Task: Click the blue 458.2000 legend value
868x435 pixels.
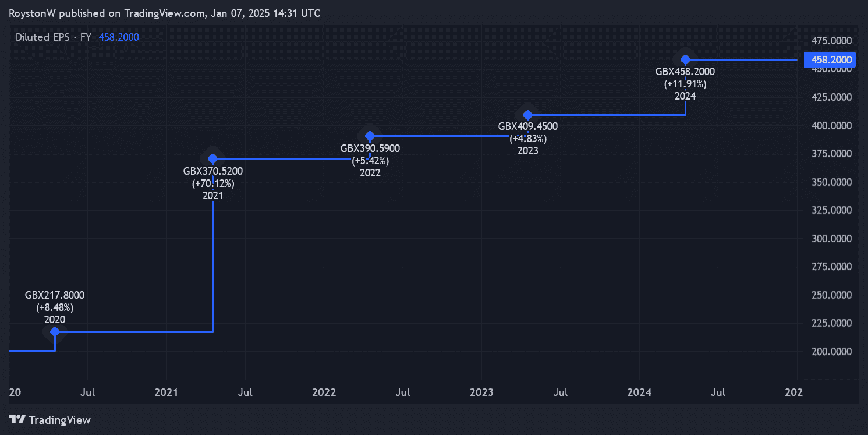Action: (x=119, y=37)
